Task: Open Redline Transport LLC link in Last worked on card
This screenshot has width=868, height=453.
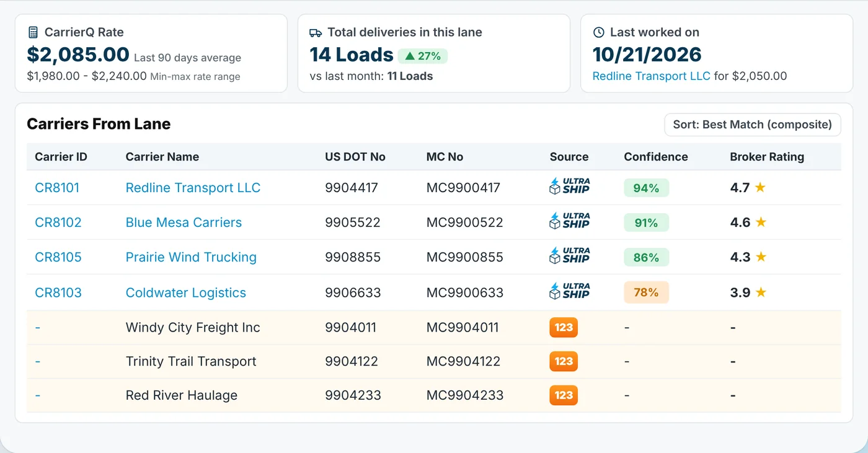Action: pos(651,76)
